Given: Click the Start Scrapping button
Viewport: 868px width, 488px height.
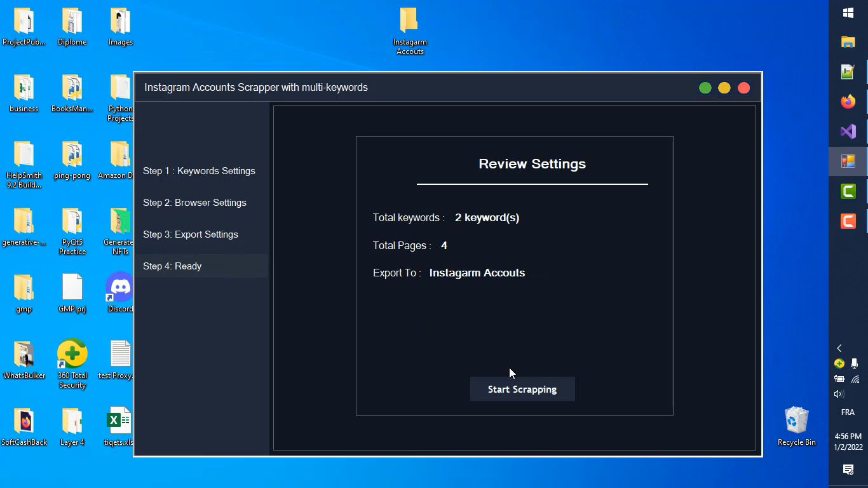Looking at the screenshot, I should 522,389.
